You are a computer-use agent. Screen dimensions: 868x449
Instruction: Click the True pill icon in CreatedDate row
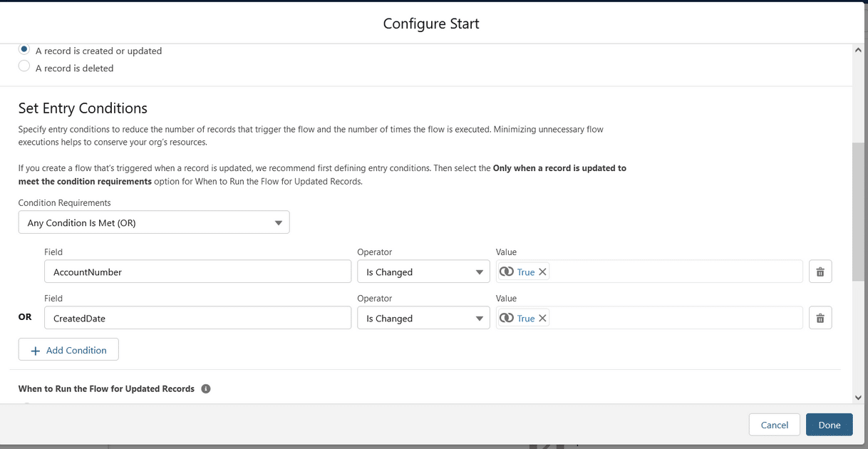[507, 318]
